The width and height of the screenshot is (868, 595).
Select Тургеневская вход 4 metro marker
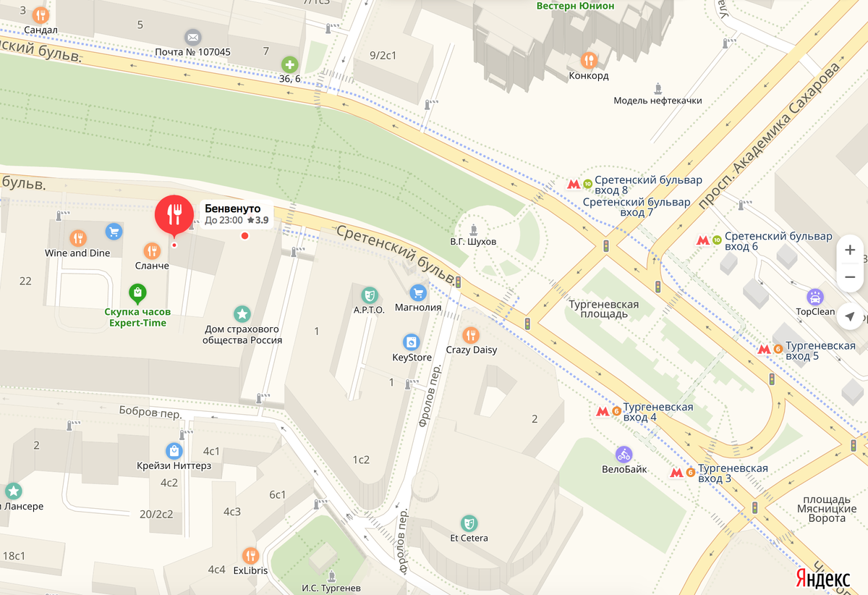[x=602, y=411]
